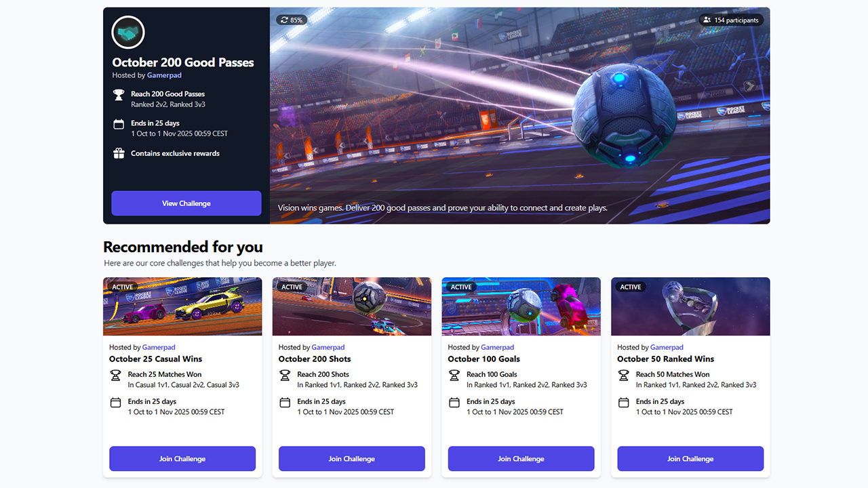Click the 154 participants people icon
Image resolution: width=868 pixels, height=488 pixels.
coord(707,20)
